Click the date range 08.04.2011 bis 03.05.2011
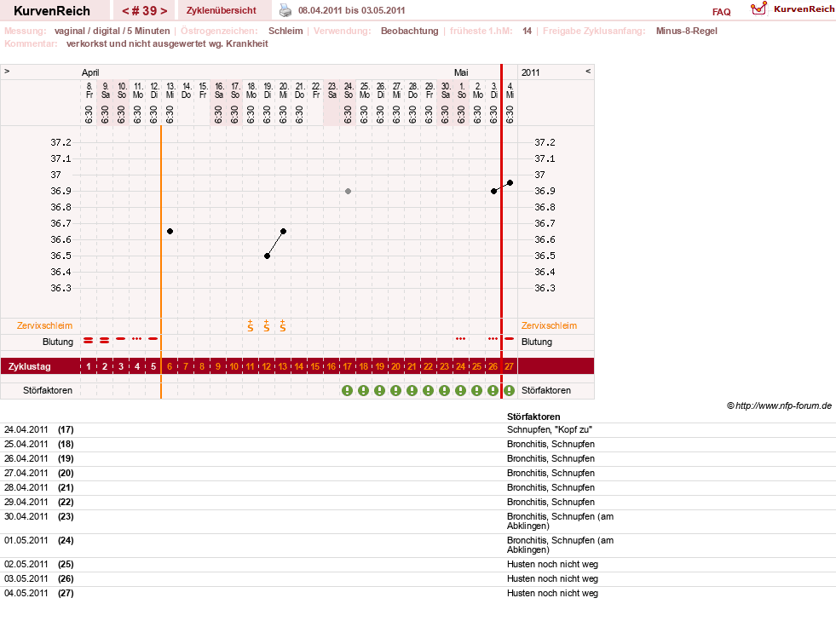This screenshot has height=644, width=836. 351,10
